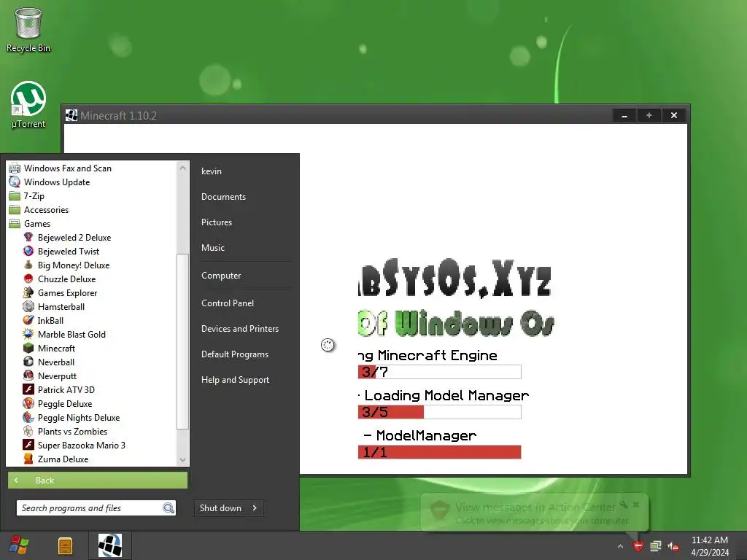Screen dimensions: 747x560
Task: Click the Shut down button
Action: [x=220, y=508]
